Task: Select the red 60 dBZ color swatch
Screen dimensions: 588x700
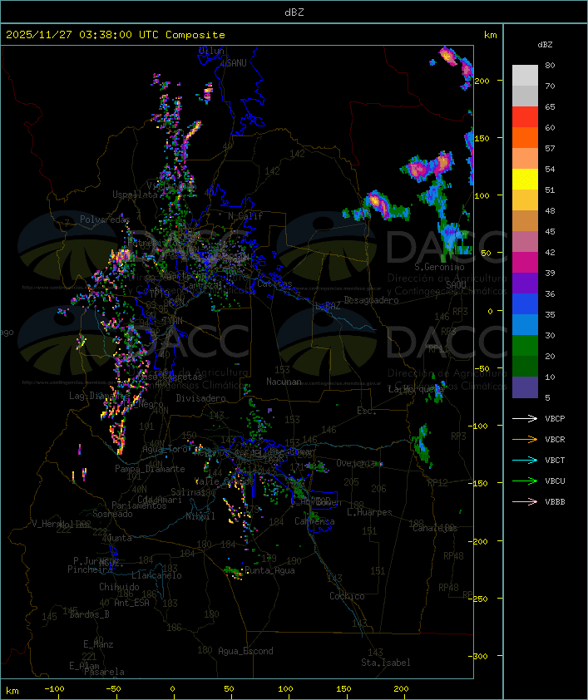Action: [525, 117]
